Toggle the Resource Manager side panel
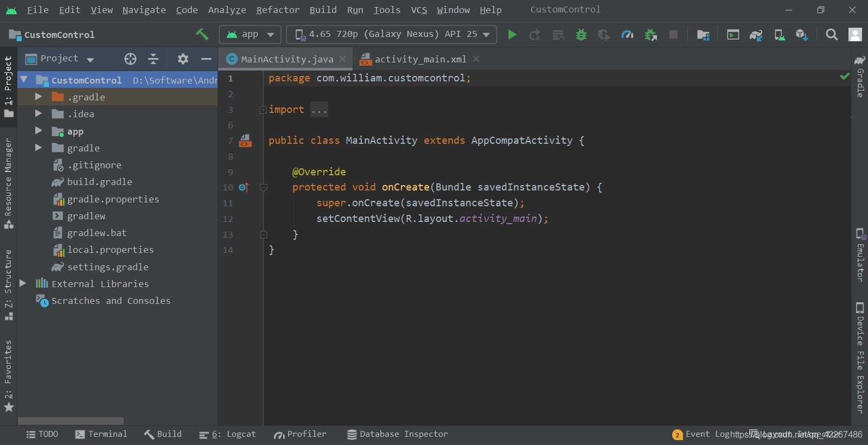Image resolution: width=868 pixels, height=445 pixels. click(x=8, y=183)
